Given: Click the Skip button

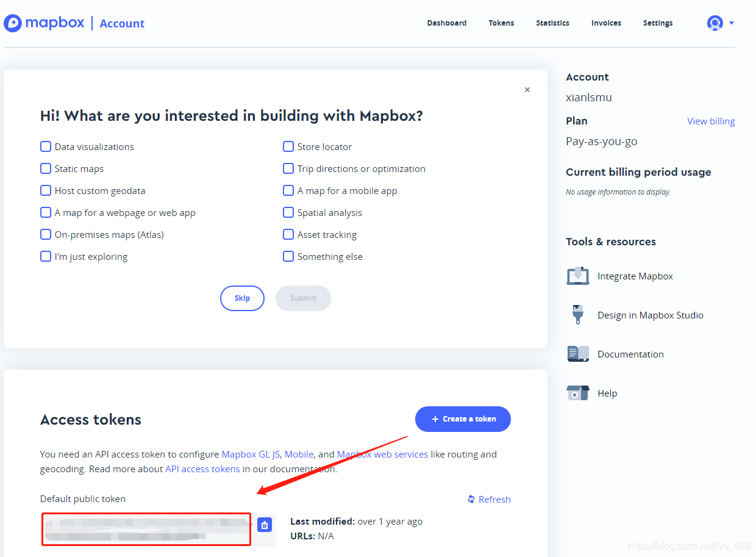Looking at the screenshot, I should click(242, 298).
